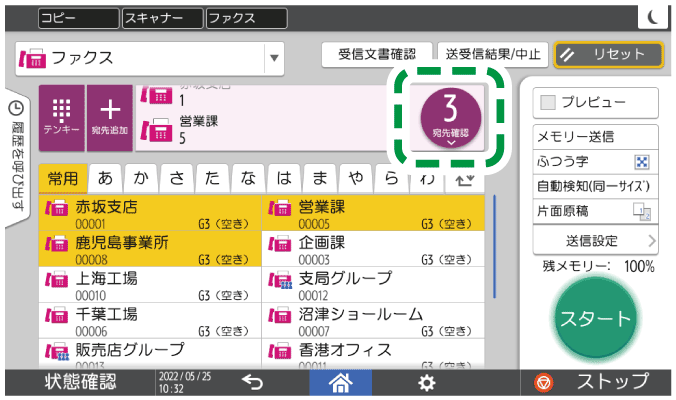
Task: Select the た address tab
Action: coord(213,178)
